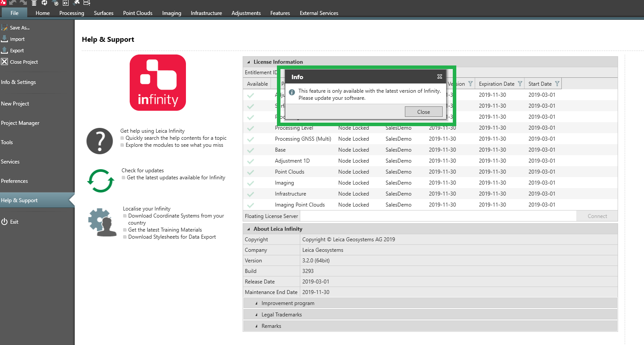This screenshot has height=345, width=644.
Task: Click the Exit power icon in sidebar
Action: [4, 222]
